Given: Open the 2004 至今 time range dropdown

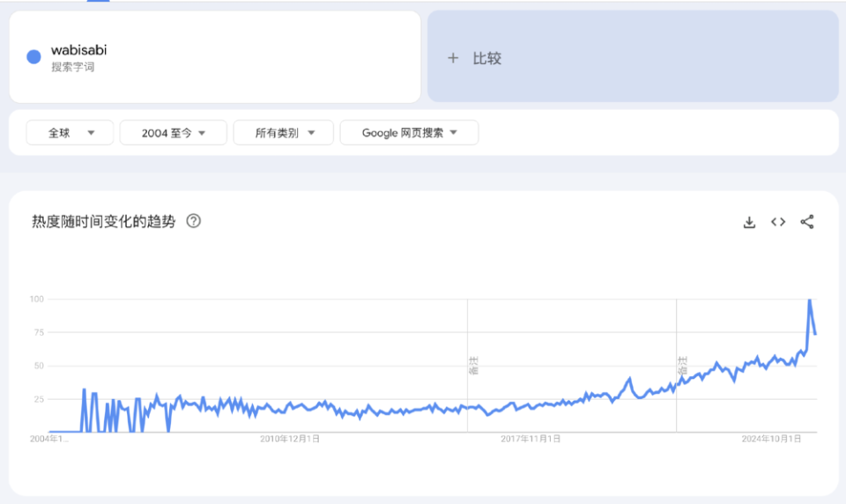Looking at the screenshot, I should (173, 133).
